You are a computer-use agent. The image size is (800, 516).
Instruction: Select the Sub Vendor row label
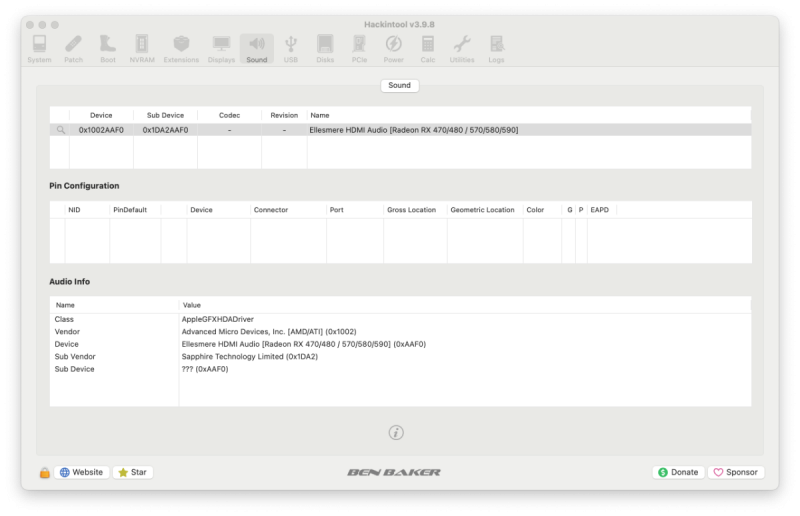pos(75,357)
